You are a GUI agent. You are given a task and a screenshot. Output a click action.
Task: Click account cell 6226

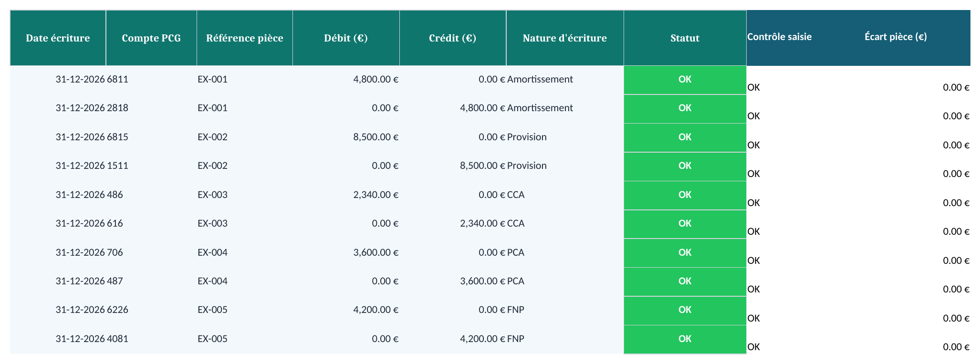(x=151, y=310)
